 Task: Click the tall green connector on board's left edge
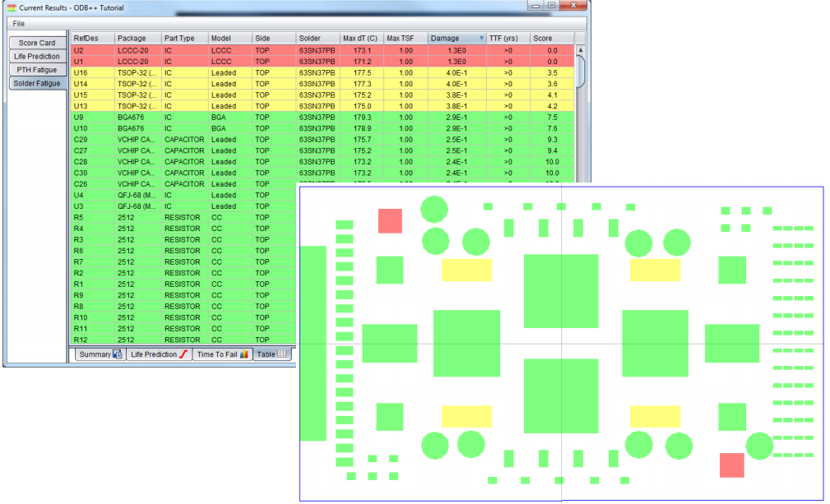tap(313, 343)
